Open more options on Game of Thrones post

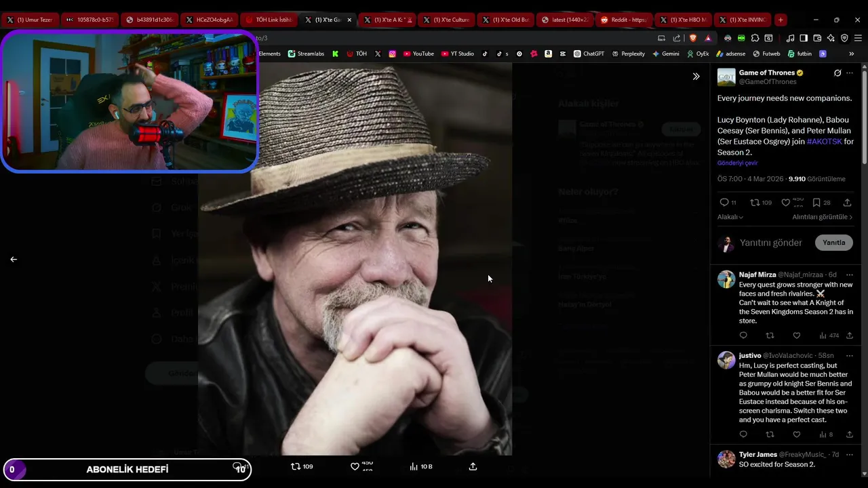coord(850,73)
